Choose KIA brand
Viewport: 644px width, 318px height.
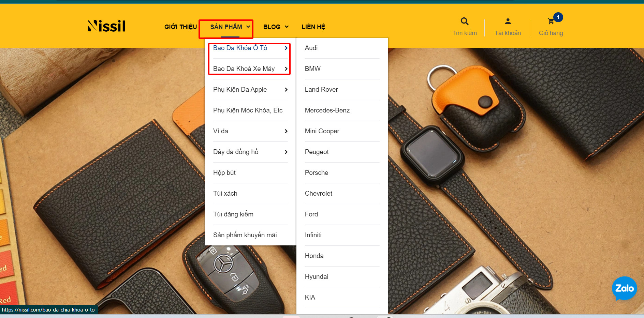(x=310, y=298)
